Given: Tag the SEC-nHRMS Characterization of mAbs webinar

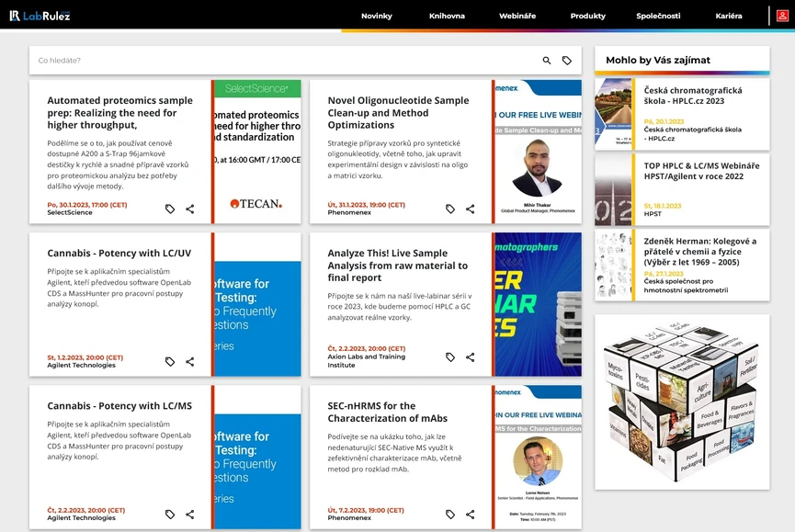Looking at the screenshot, I should [450, 515].
